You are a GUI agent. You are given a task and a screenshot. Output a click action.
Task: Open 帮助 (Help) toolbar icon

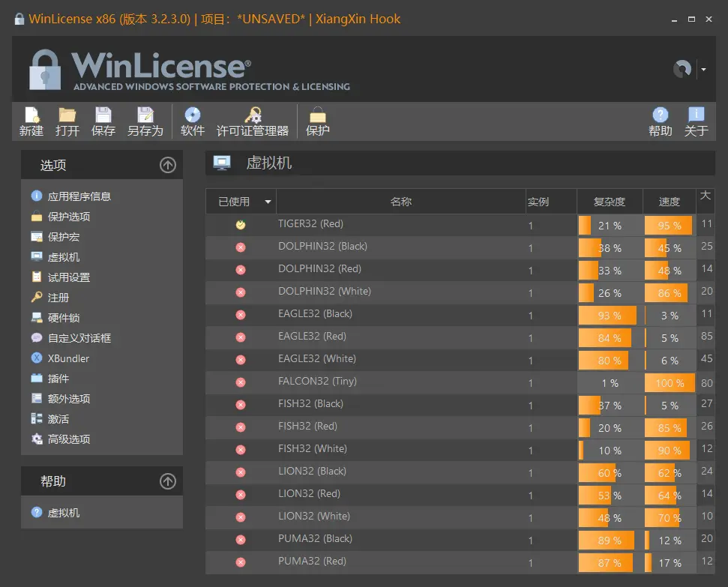(x=661, y=121)
